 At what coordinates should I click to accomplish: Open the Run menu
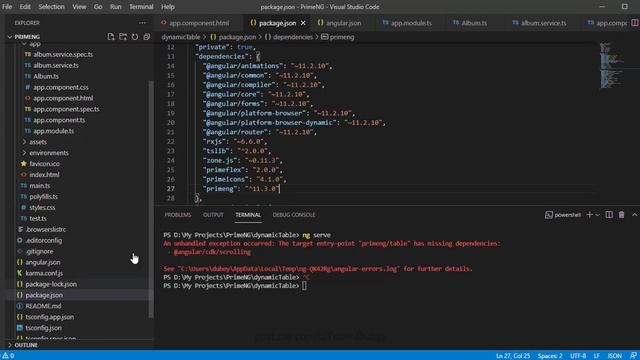coord(116,7)
